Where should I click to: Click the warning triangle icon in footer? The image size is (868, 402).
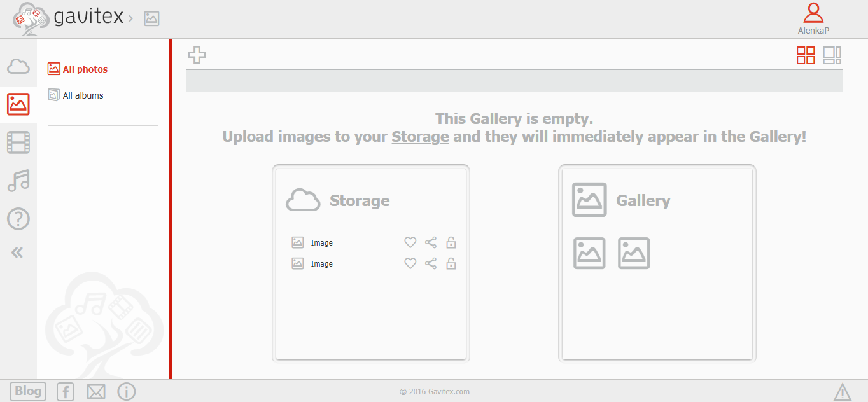pos(843,392)
